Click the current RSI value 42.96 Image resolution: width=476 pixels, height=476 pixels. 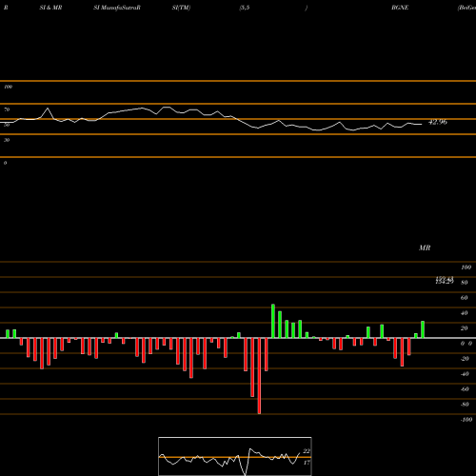pos(438,122)
